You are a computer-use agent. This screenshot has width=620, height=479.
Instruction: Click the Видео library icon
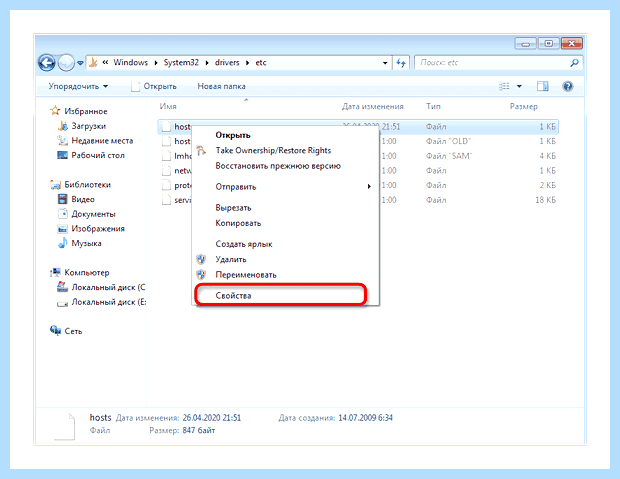(62, 199)
